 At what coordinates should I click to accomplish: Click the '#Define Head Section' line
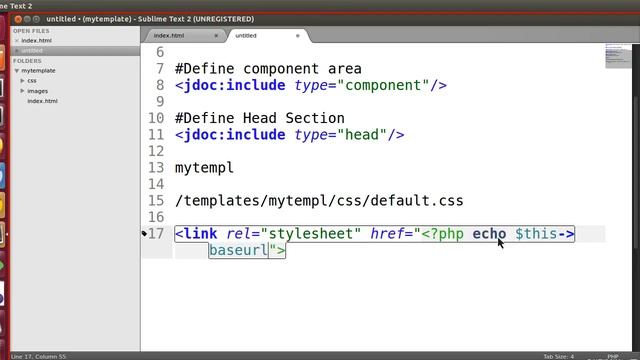click(260, 118)
